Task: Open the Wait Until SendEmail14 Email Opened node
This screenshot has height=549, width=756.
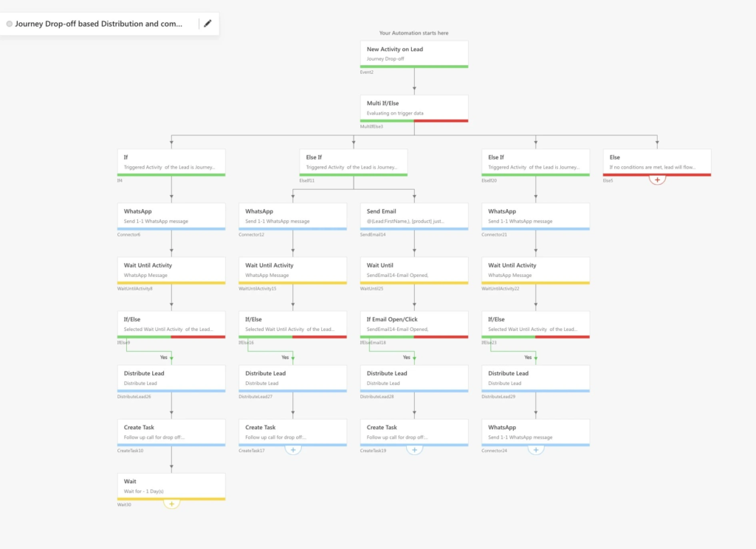Action: pyautogui.click(x=414, y=269)
